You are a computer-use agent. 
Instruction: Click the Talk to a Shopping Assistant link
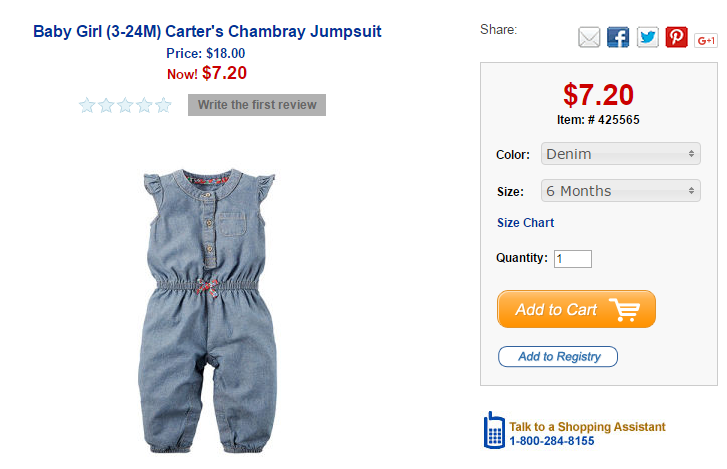point(587,426)
